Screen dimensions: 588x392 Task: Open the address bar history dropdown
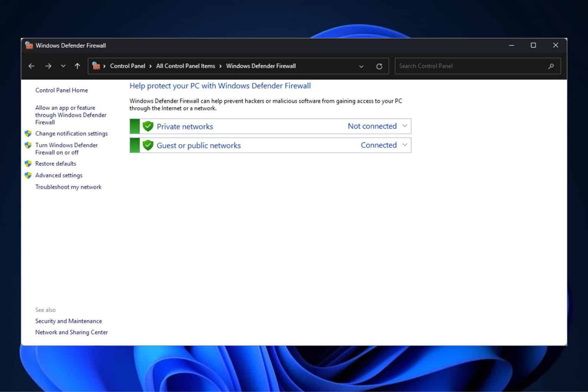[361, 66]
